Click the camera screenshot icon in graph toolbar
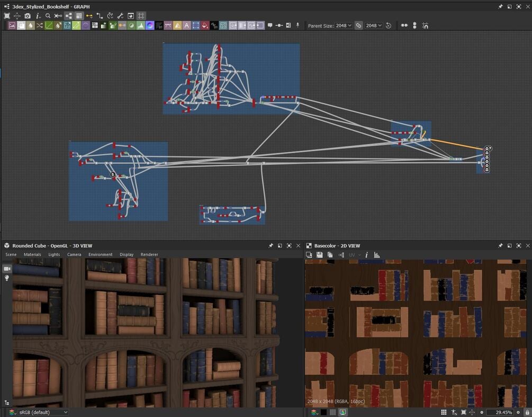This screenshot has height=417, width=532. pyautogui.click(x=28, y=15)
